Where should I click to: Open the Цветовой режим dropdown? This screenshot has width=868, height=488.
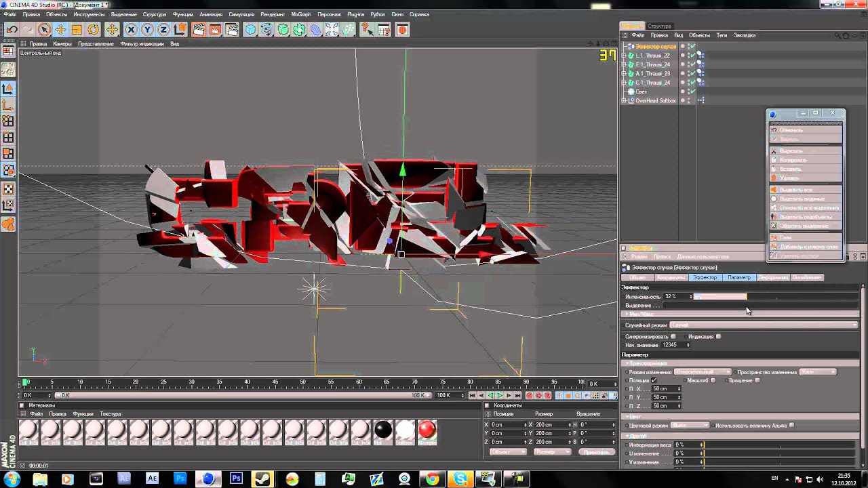pyautogui.click(x=690, y=426)
